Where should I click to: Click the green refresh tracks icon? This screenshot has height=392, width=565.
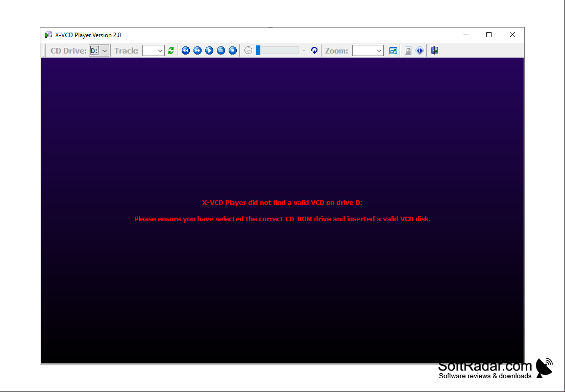click(171, 51)
